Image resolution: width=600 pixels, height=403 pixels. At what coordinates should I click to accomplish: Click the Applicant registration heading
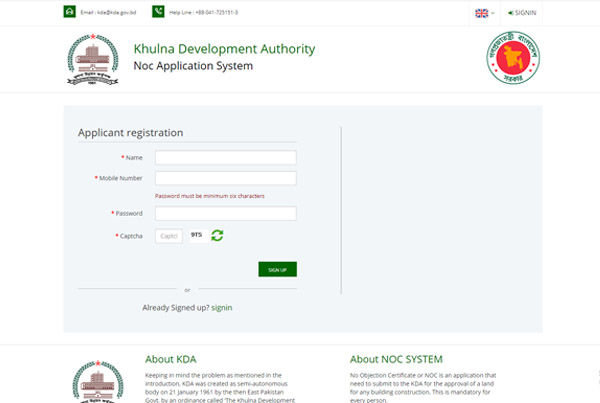click(x=130, y=133)
